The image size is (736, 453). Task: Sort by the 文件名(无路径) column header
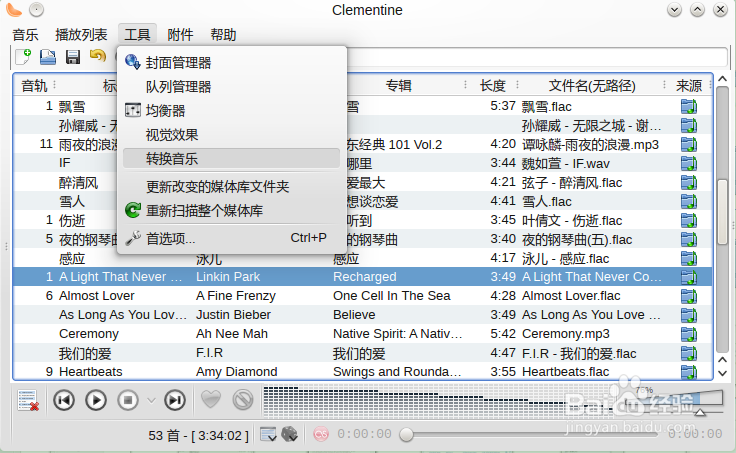pyautogui.click(x=592, y=85)
